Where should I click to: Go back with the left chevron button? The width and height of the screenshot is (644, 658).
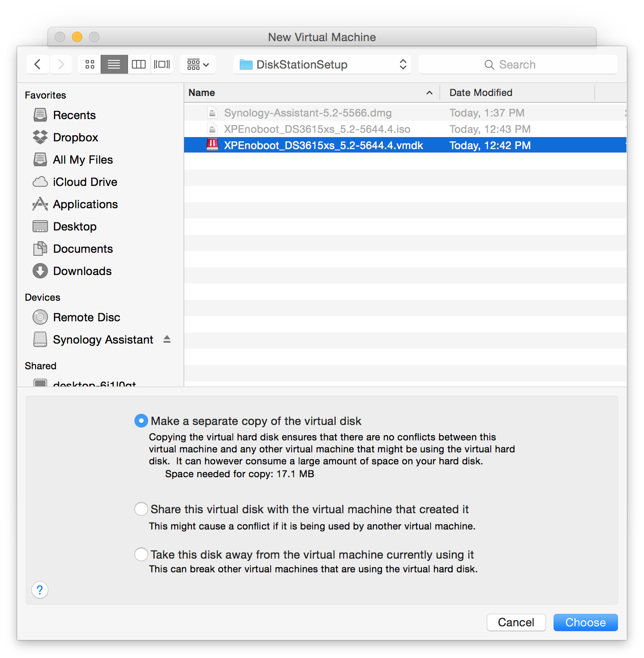[x=38, y=64]
